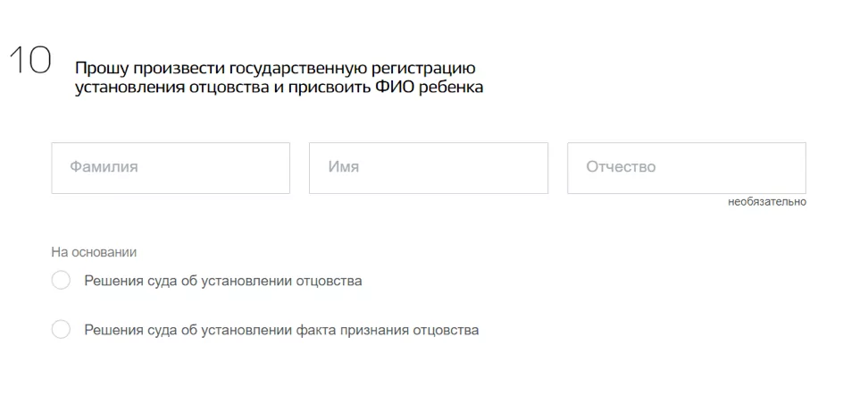Click the необязательно hint under Отчество
This screenshot has height=396, width=868.
(767, 202)
